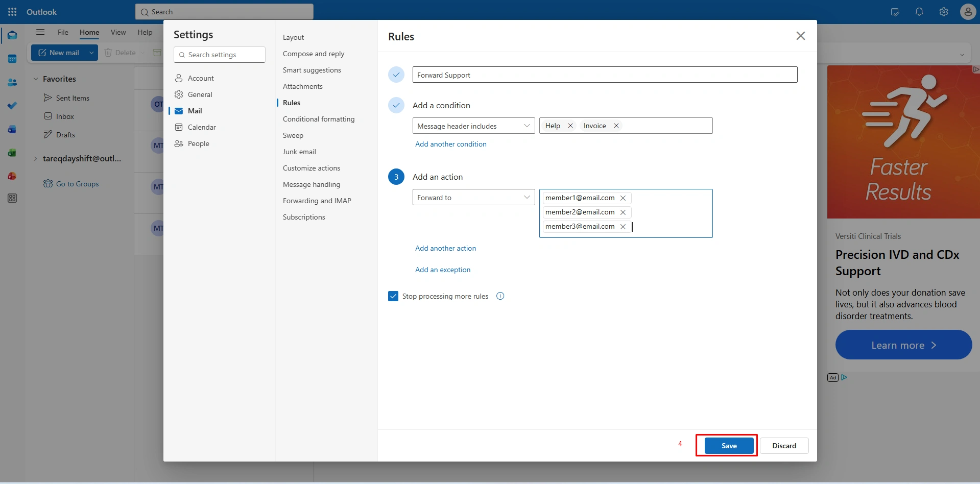Open the Calendar app in left rail

[x=12, y=59]
